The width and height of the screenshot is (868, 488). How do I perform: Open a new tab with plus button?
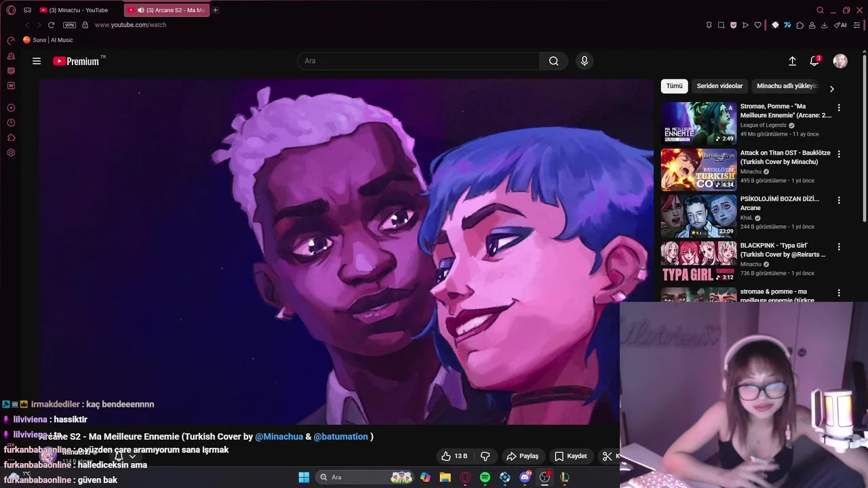point(215,10)
